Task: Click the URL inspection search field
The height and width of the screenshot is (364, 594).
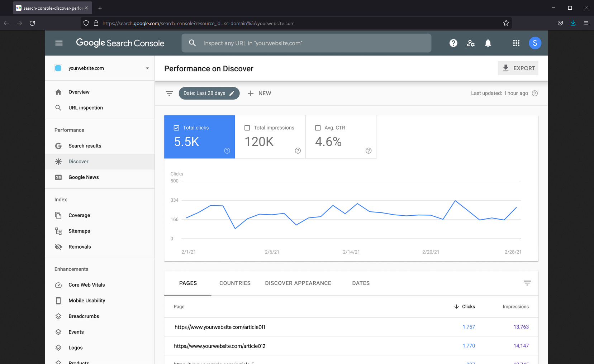Action: tap(306, 43)
